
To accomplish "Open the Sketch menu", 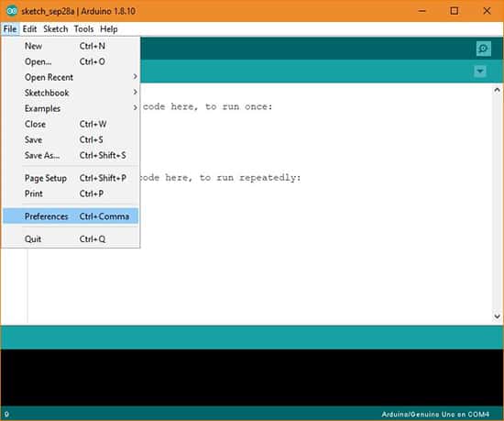I will point(56,29).
